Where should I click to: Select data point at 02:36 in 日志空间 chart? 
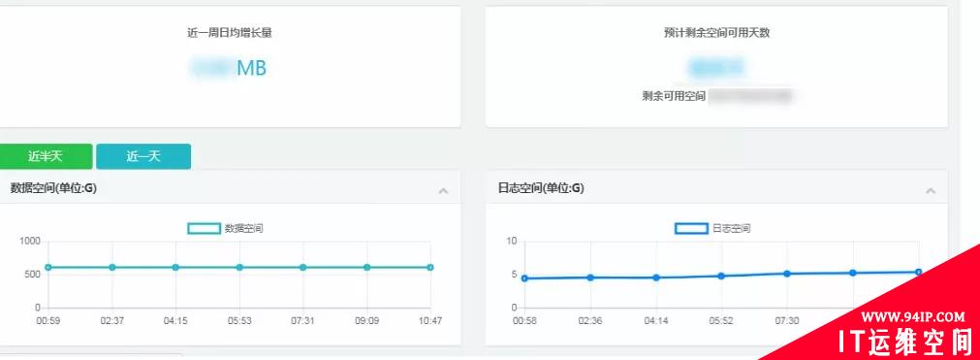pos(590,278)
